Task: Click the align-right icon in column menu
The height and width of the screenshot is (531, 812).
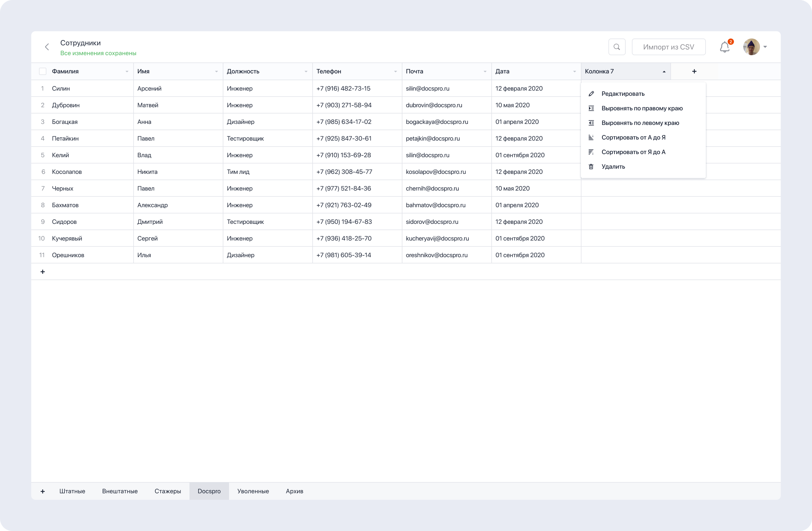Action: click(x=591, y=108)
